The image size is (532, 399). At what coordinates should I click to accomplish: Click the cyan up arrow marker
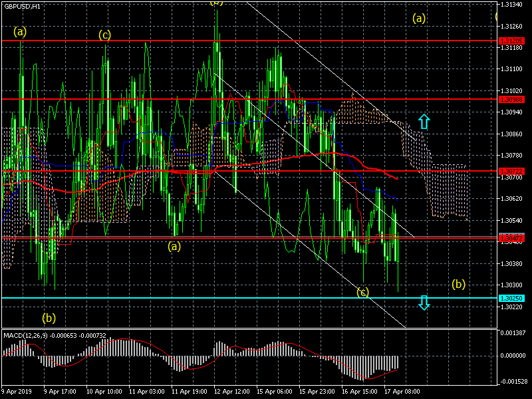click(424, 121)
